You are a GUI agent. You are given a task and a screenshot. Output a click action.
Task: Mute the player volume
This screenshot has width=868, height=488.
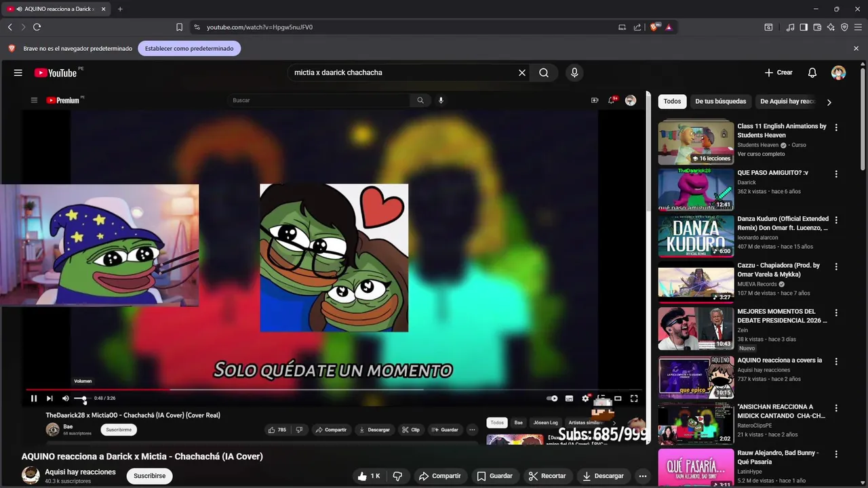(66, 399)
